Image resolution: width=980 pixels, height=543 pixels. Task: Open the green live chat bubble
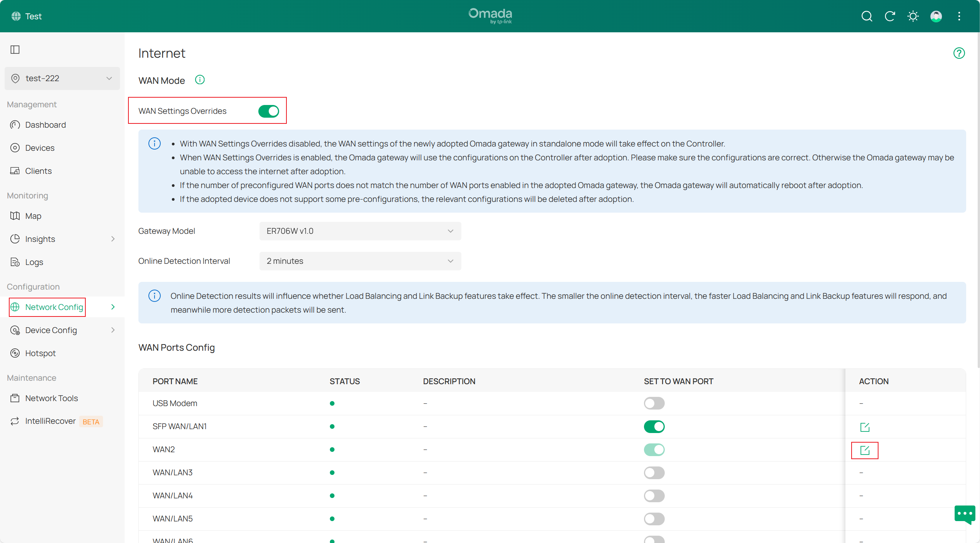965,514
